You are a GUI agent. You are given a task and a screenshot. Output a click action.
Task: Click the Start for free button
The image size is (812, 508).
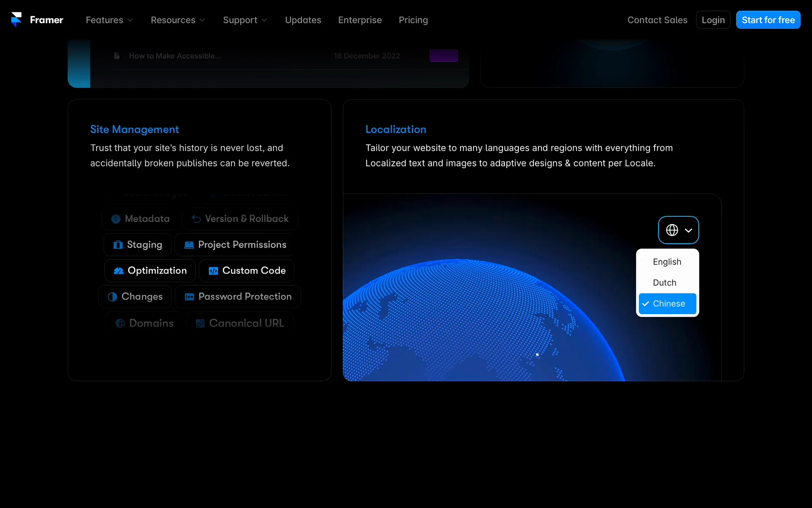(x=768, y=20)
